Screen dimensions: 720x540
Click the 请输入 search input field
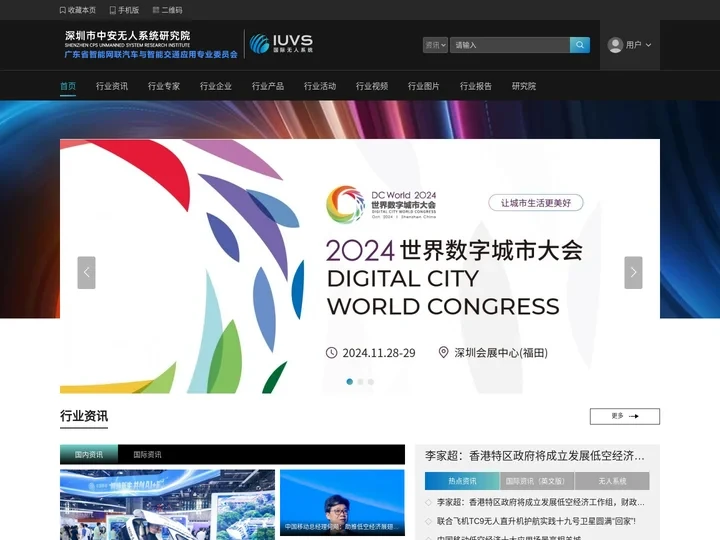(509, 45)
